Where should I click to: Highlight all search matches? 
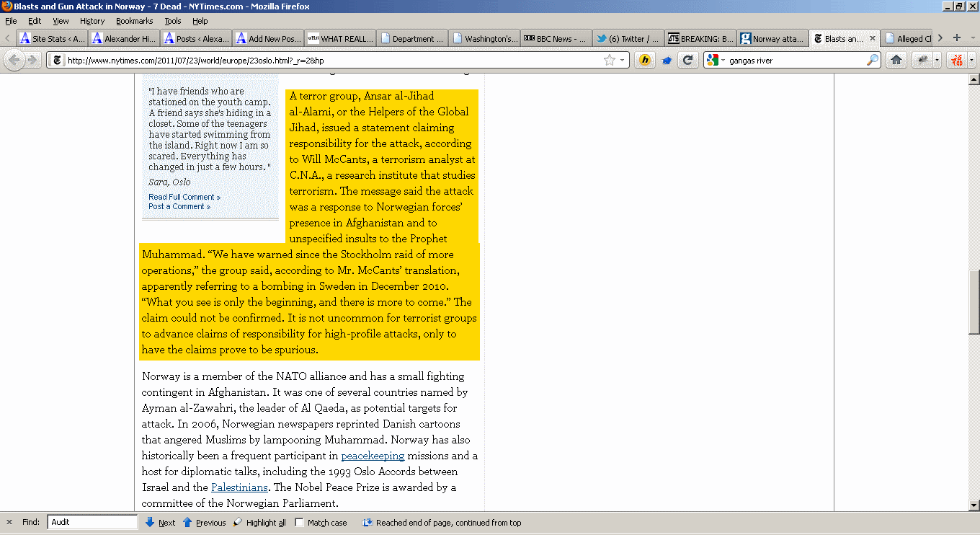259,523
